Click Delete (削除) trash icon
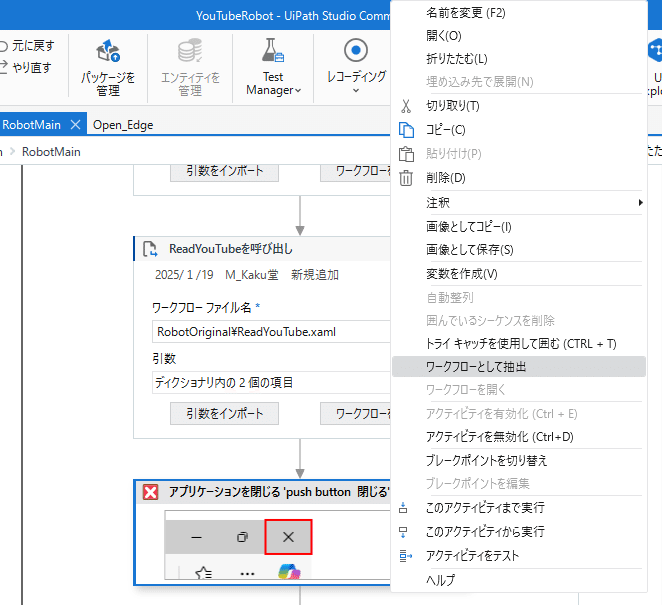The height and width of the screenshot is (605, 662). click(x=406, y=178)
